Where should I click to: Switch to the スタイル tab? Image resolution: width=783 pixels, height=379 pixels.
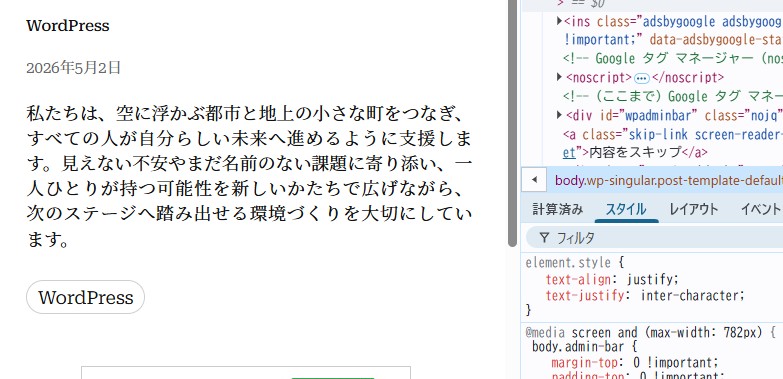pos(626,209)
